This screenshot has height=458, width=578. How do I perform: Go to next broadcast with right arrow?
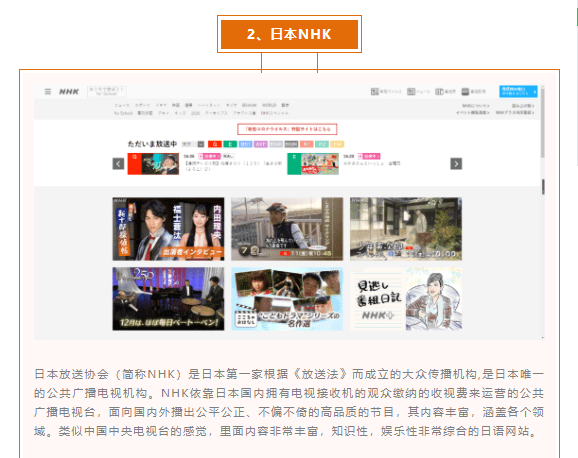pyautogui.click(x=456, y=163)
